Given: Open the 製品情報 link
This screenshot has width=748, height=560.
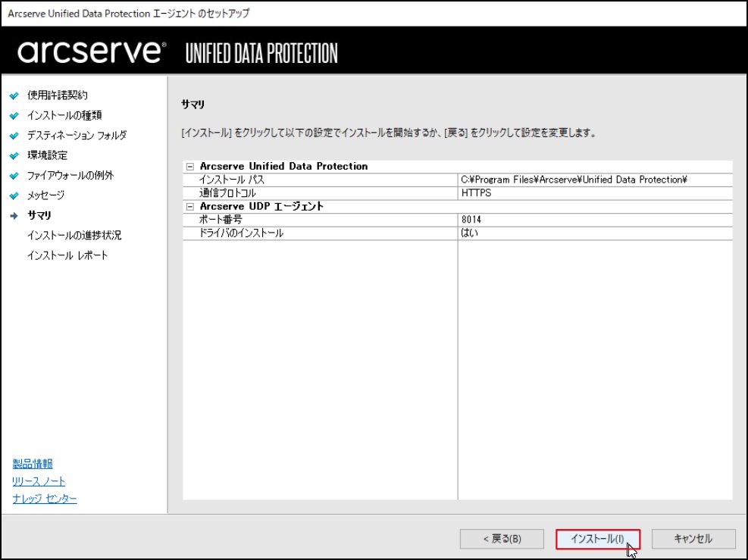Looking at the screenshot, I should point(33,464).
